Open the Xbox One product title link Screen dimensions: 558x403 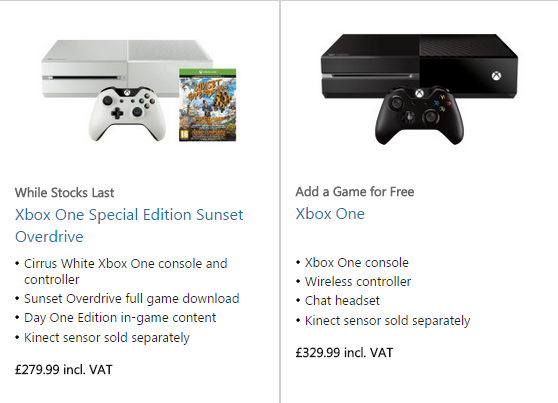pos(330,214)
